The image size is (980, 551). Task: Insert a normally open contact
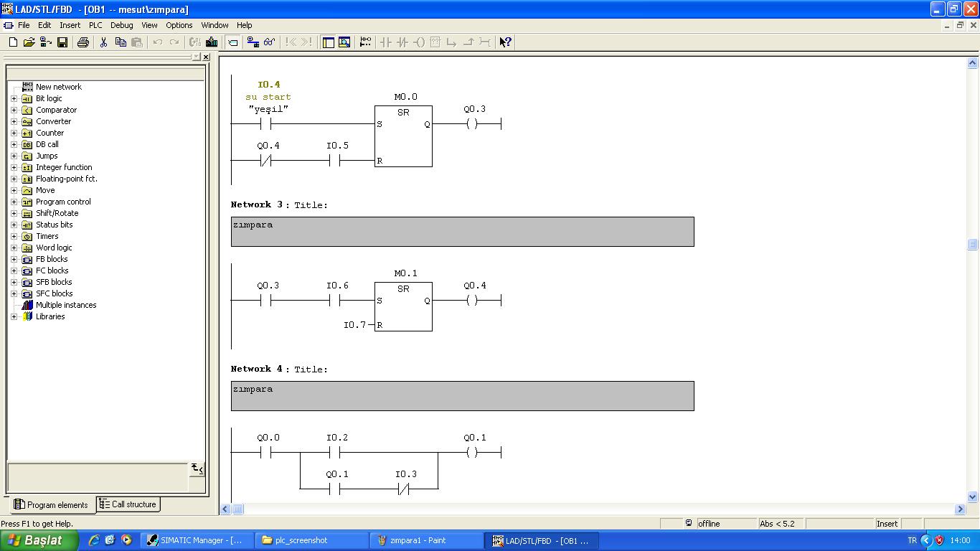click(386, 42)
